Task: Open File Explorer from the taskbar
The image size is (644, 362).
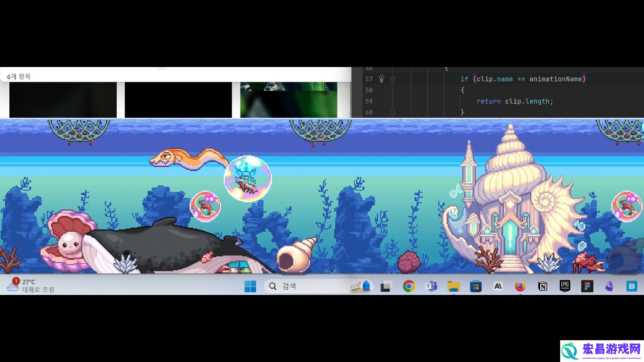Action: click(453, 286)
